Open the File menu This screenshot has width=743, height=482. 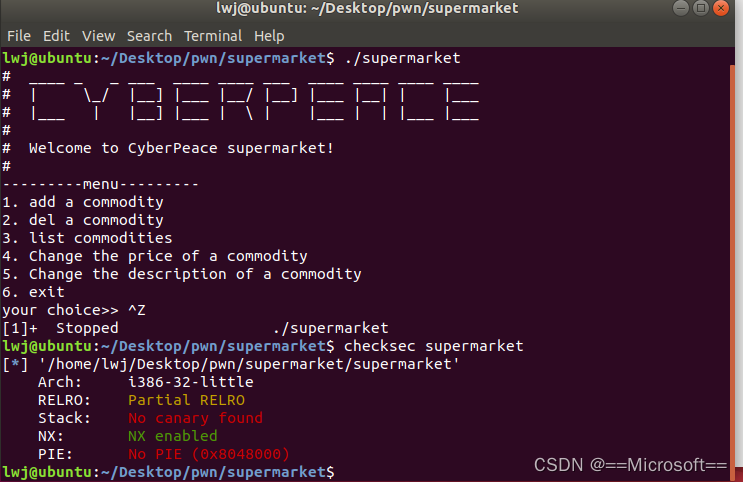pyautogui.click(x=19, y=36)
